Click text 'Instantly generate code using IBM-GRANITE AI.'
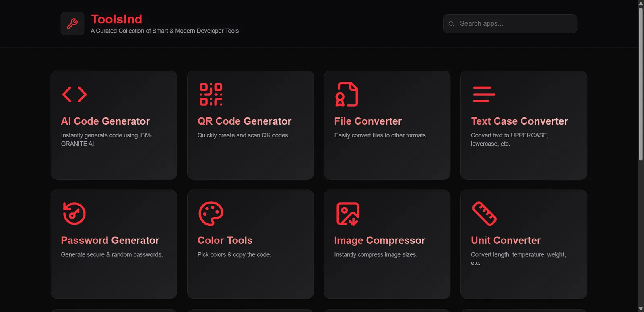644x312 pixels. tap(106, 139)
